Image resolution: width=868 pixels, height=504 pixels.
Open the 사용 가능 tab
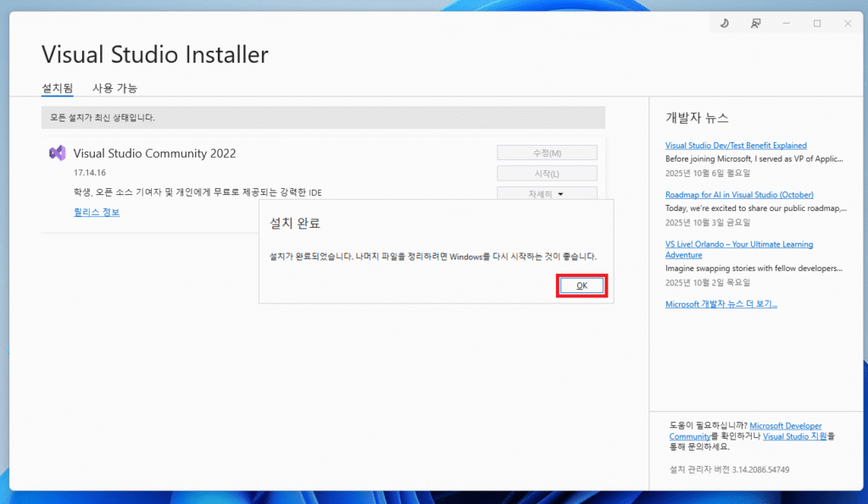114,88
